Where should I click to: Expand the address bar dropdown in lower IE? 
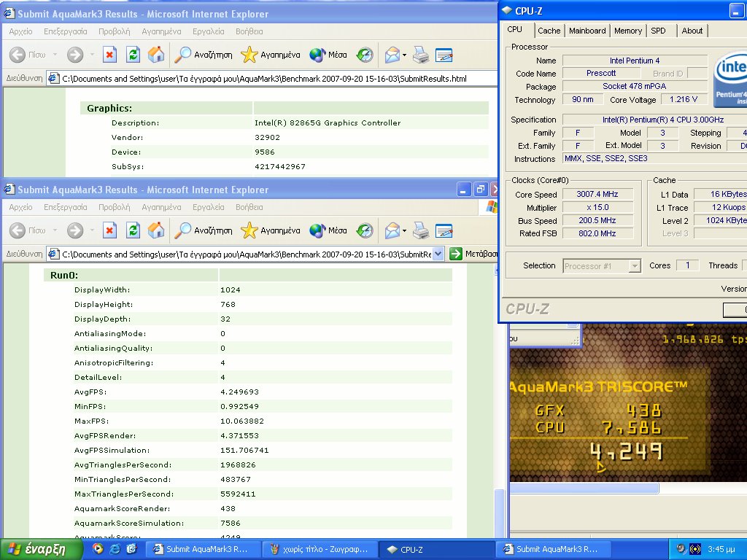[x=438, y=254]
